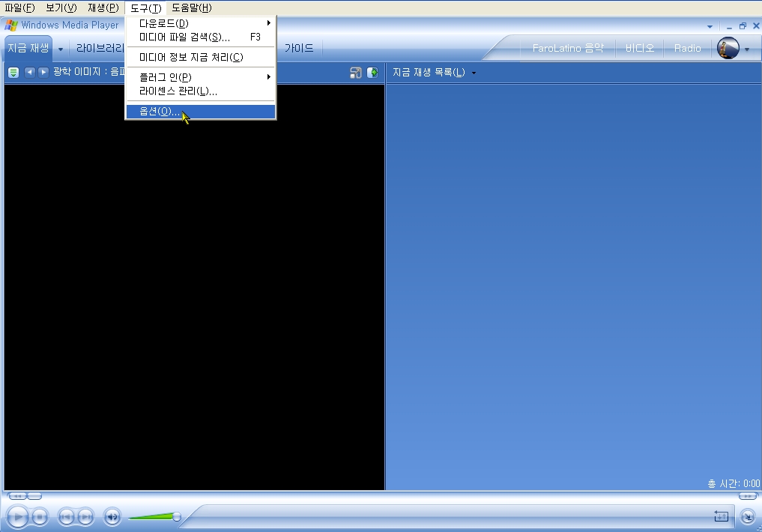The height and width of the screenshot is (532, 762).
Task: Choose 미디어 정보 지금 처리(C)
Action: point(201,58)
